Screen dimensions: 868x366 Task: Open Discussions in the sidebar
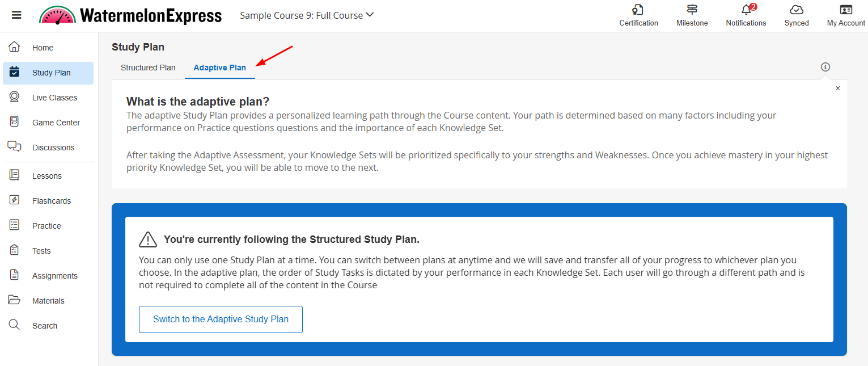coord(53,148)
